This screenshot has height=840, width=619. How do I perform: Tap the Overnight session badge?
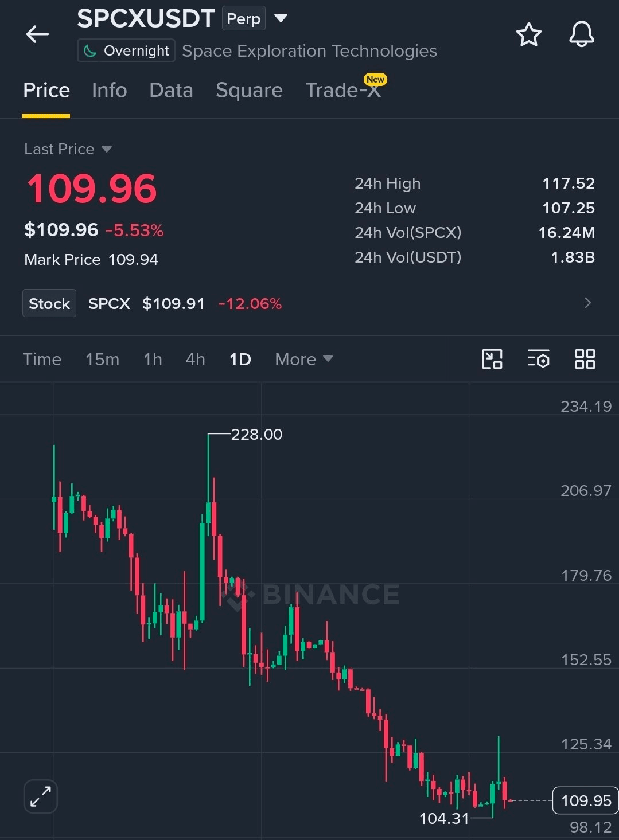click(126, 51)
